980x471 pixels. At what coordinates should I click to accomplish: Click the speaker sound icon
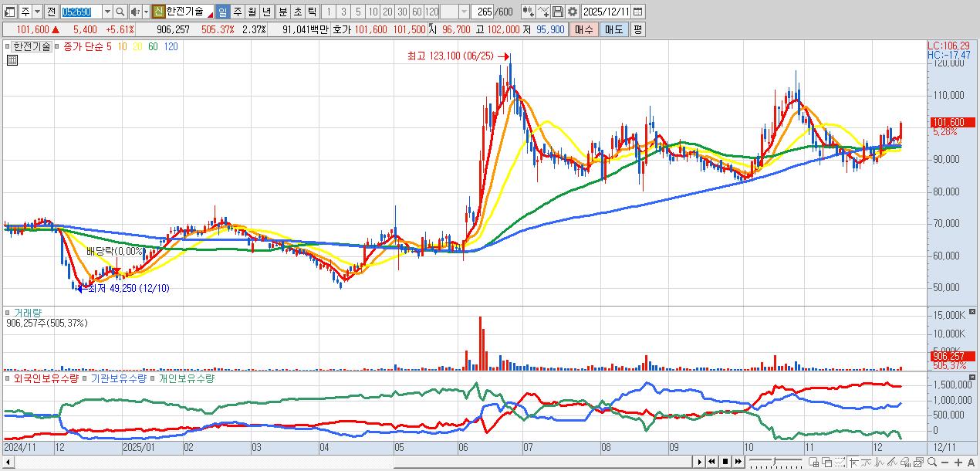click(x=135, y=12)
